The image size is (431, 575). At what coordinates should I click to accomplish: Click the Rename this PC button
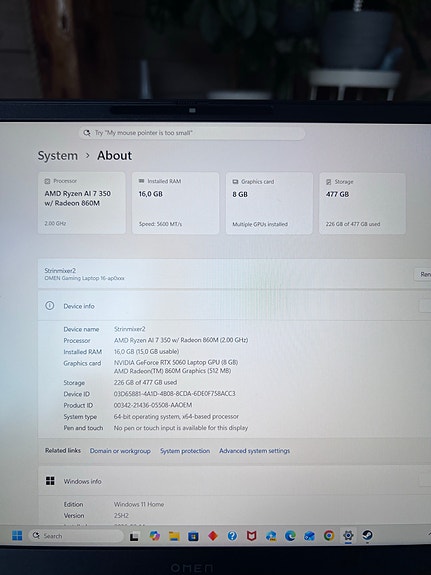(x=423, y=274)
